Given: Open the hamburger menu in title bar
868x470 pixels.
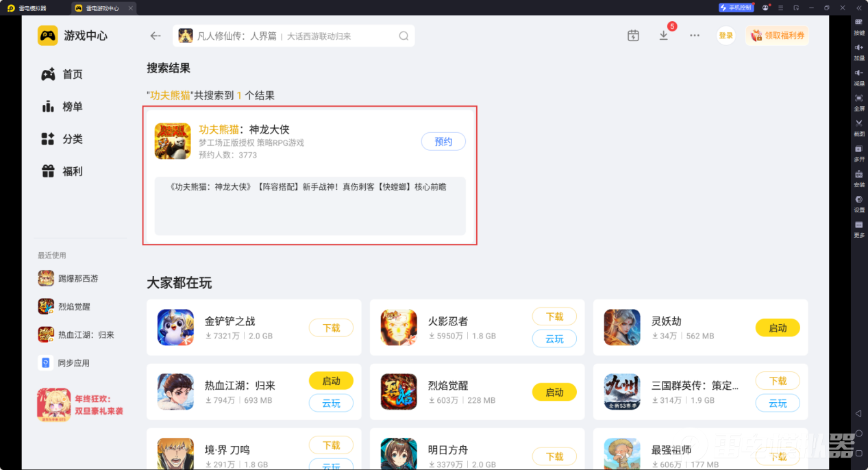Looking at the screenshot, I should (x=780, y=8).
